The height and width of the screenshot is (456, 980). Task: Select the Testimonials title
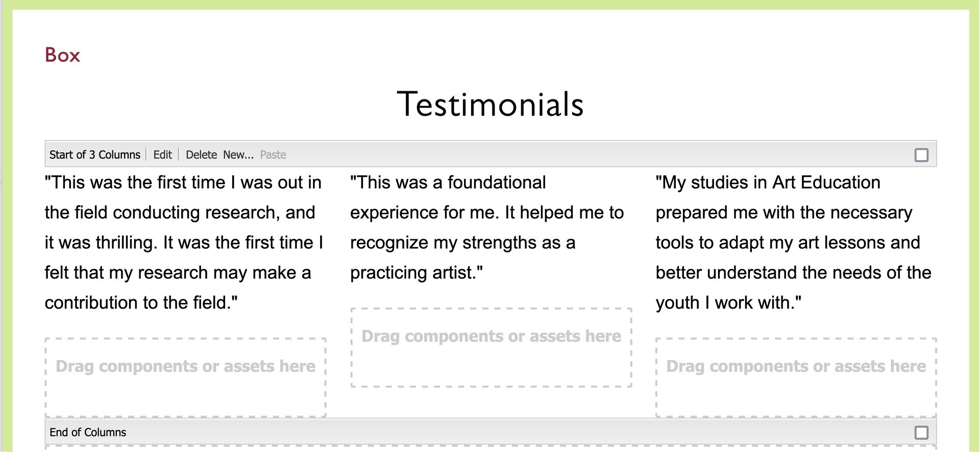490,105
